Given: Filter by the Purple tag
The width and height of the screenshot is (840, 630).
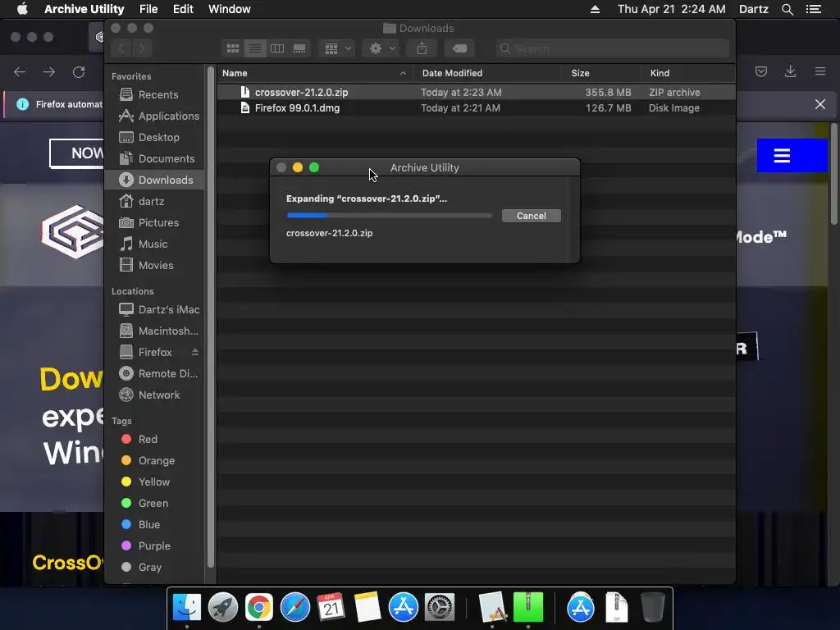Looking at the screenshot, I should (x=154, y=546).
